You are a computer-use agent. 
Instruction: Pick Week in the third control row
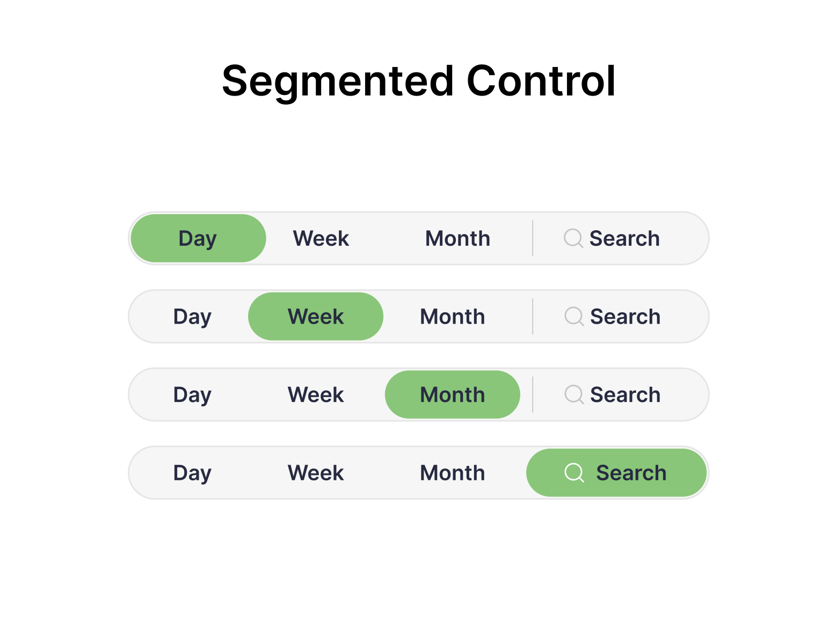click(x=316, y=395)
